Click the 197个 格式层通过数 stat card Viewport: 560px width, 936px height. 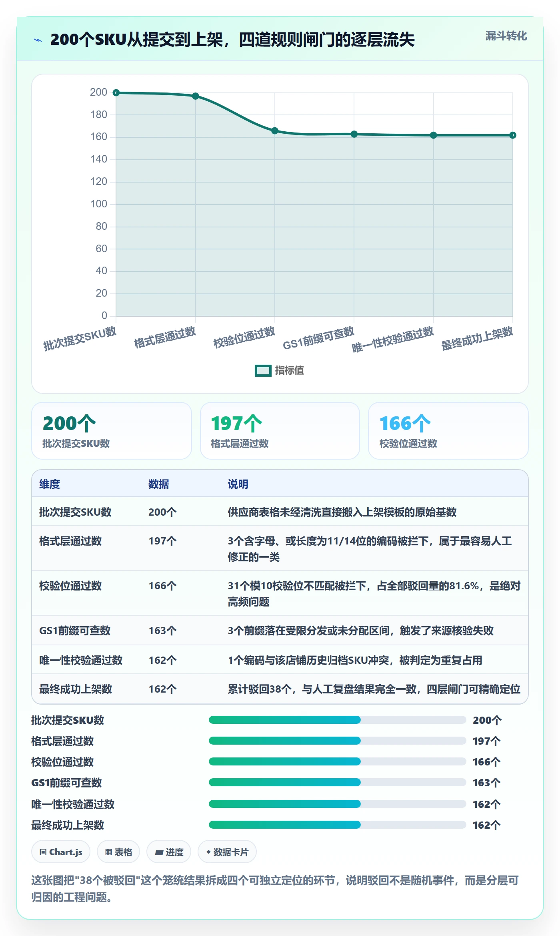280,431
